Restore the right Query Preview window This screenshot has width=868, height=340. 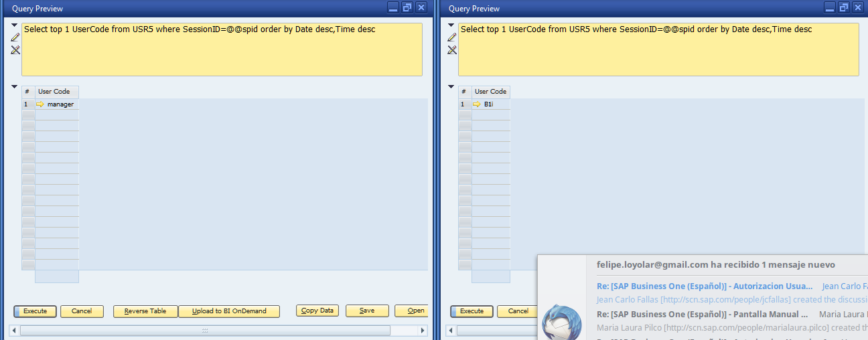tap(844, 7)
